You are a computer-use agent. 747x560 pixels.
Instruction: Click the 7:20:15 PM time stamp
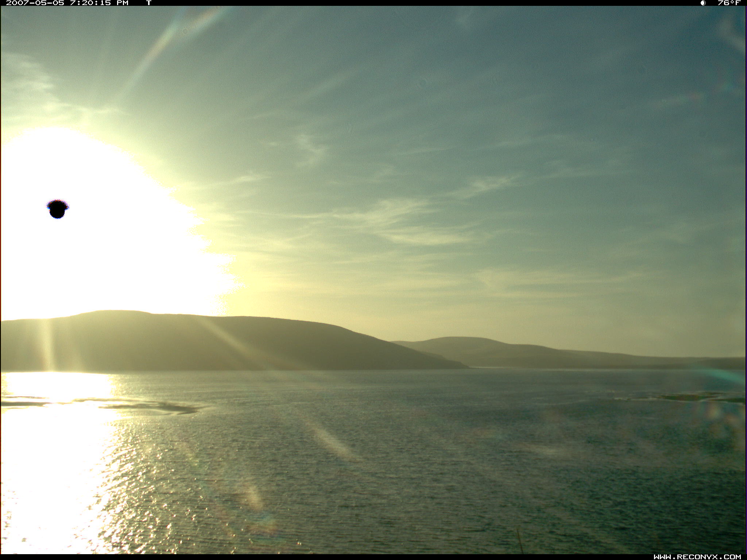coord(99,3)
